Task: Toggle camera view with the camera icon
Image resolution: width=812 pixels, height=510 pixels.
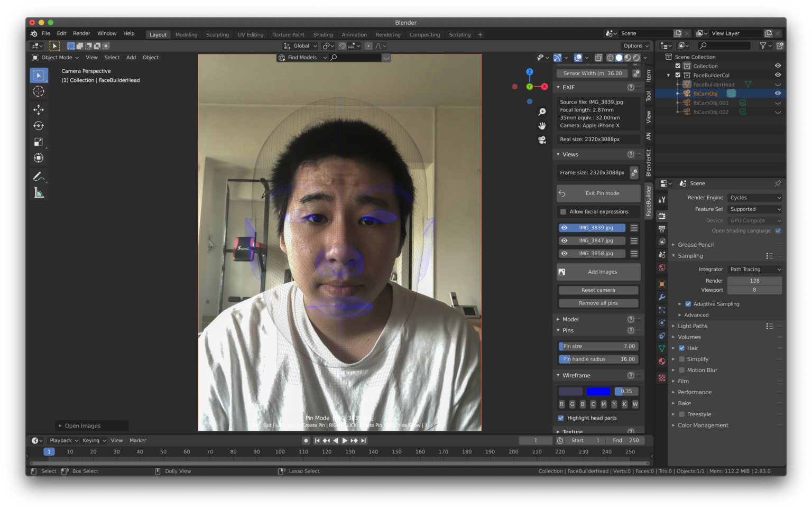Action: [x=542, y=140]
